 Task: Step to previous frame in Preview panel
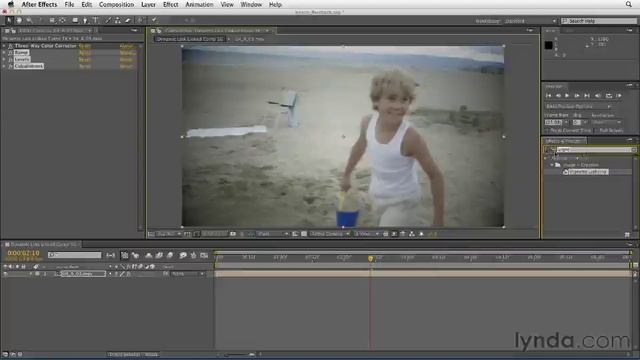pos(558,96)
